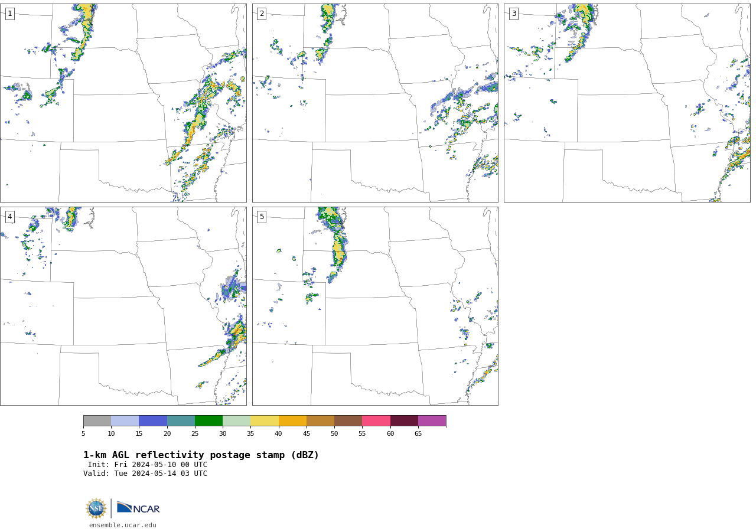The image size is (756, 532).
Task: Select the blue 15-20 dBZ swatch
Action: pyautogui.click(x=153, y=420)
